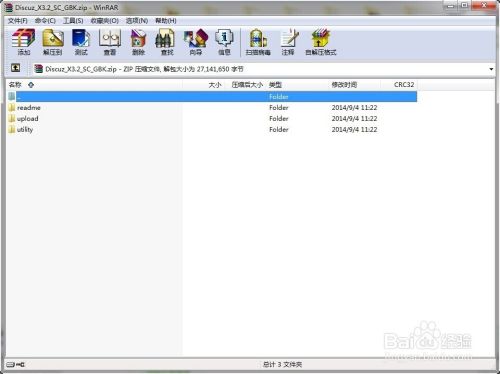Sort by Type (类型) column header
This screenshot has width=500, height=374.
click(x=298, y=85)
